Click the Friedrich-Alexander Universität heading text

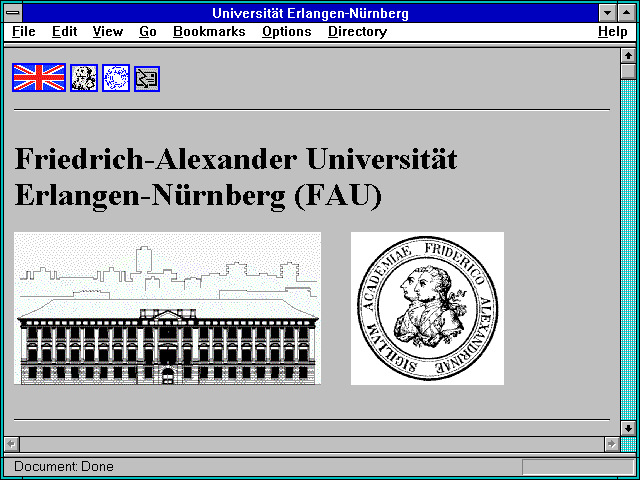(236, 177)
